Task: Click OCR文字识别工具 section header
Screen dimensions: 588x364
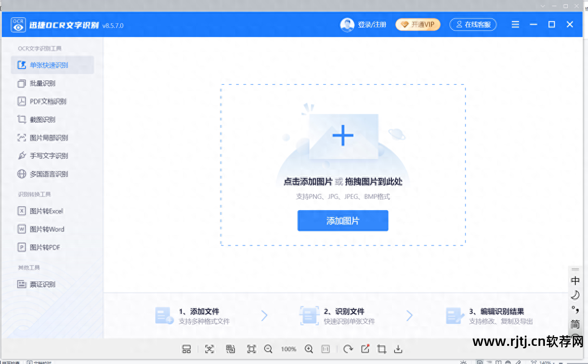Action: [x=40, y=49]
